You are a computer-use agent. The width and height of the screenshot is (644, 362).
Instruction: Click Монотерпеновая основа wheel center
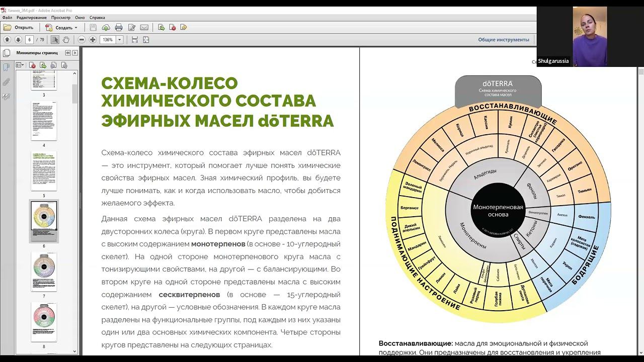click(498, 211)
